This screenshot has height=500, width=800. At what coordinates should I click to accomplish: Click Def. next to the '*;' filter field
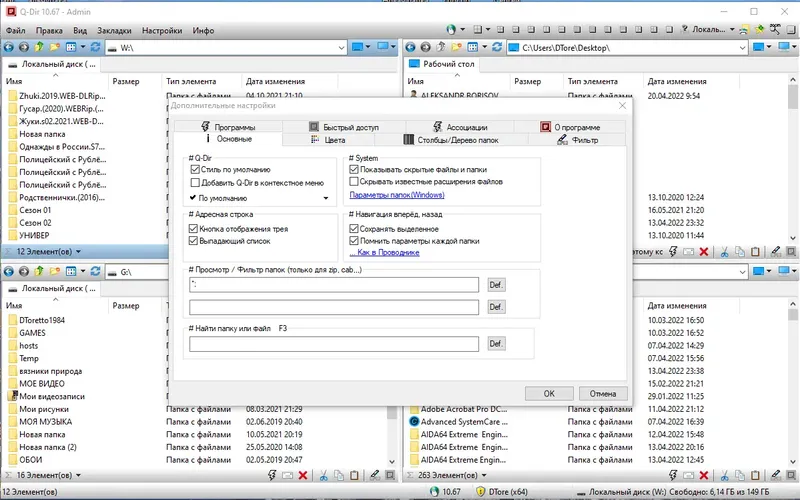[496, 285]
